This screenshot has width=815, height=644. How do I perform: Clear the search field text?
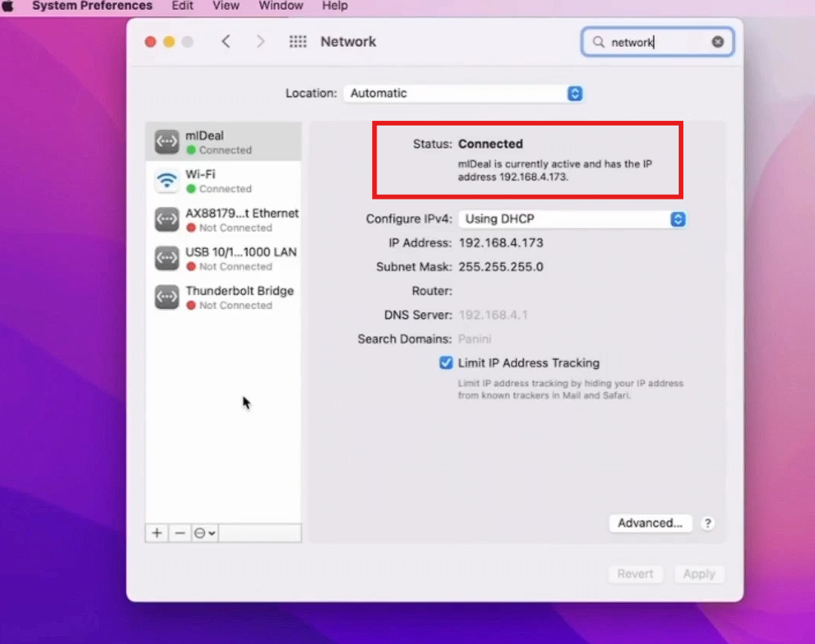click(x=717, y=42)
